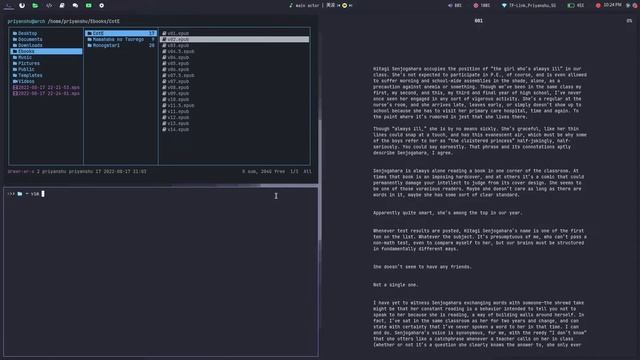Select the CotE folder in middle column
Image resolution: width=640 pixels, height=360 pixels.
pos(121,33)
